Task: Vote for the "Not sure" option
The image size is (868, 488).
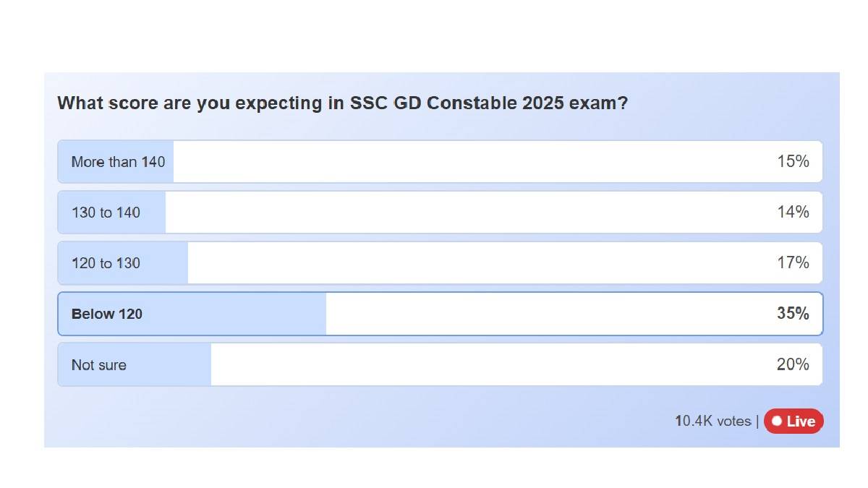Action: [98, 365]
